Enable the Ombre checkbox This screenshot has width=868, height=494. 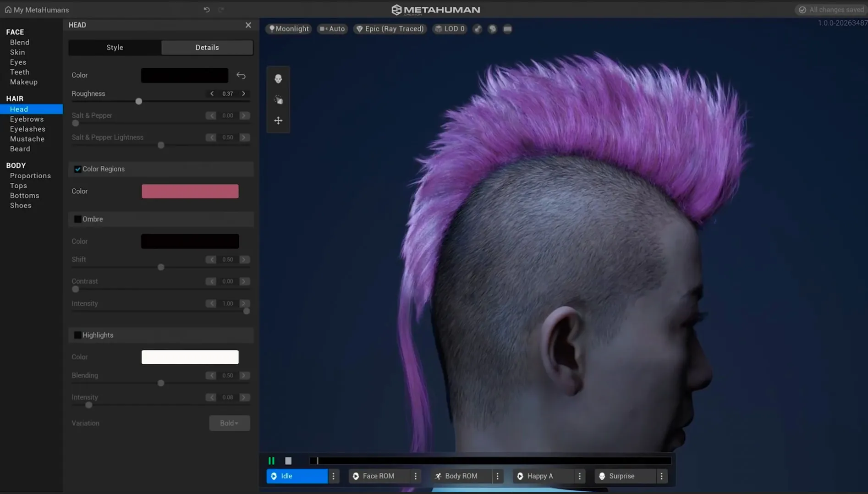point(77,219)
